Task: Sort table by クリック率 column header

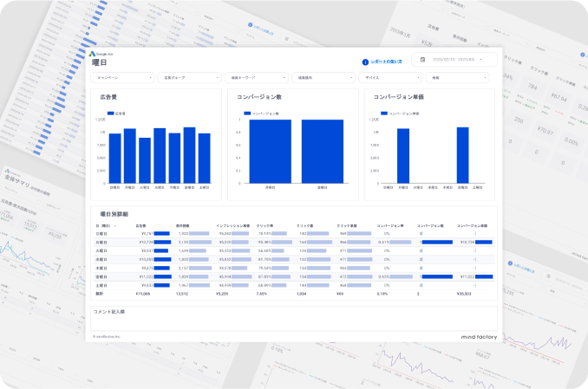Action: [x=265, y=226]
